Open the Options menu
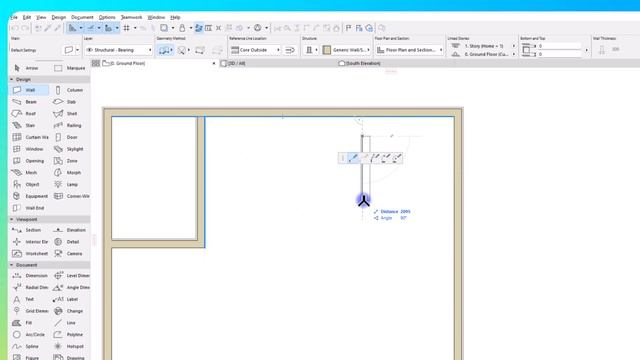This screenshot has width=640, height=360. pyautogui.click(x=107, y=18)
